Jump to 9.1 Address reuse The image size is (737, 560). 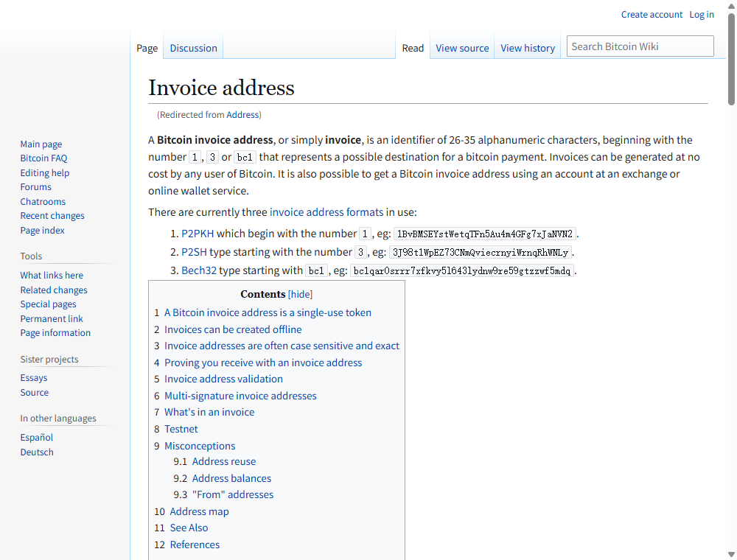(x=224, y=461)
